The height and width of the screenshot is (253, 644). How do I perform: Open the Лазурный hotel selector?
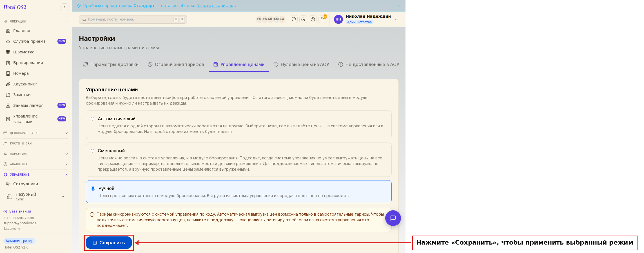(x=36, y=196)
